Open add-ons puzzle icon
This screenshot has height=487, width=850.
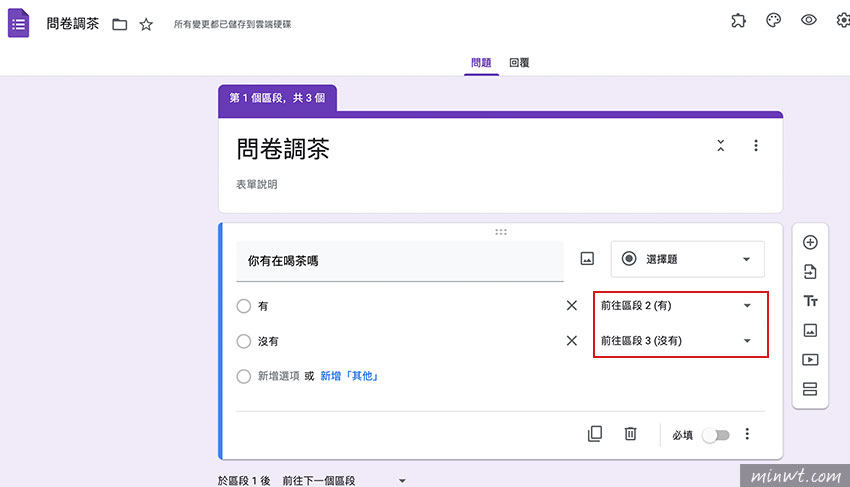[x=738, y=21]
